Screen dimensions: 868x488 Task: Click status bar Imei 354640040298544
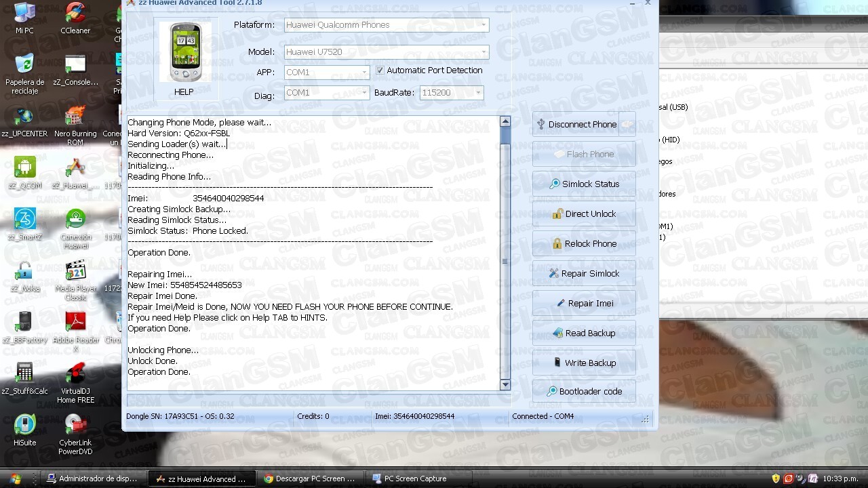click(x=414, y=416)
